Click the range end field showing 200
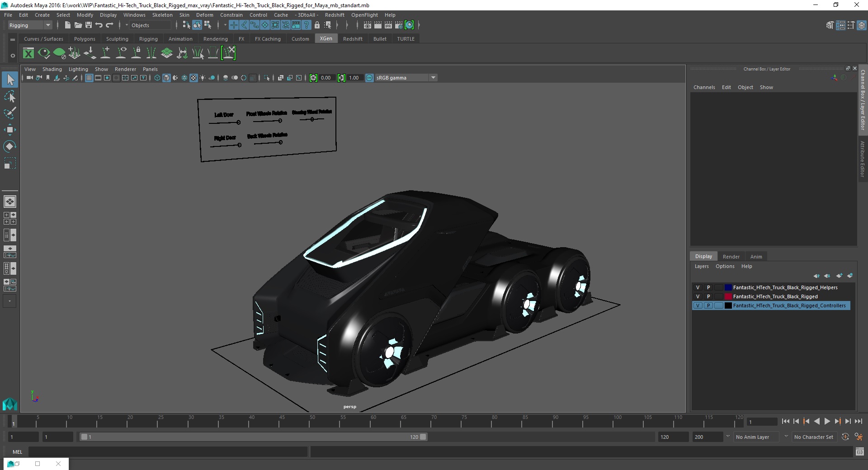This screenshot has width=868, height=470. click(x=708, y=437)
